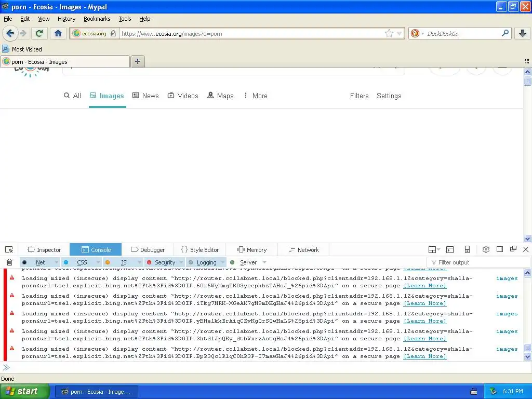Image resolution: width=532 pixels, height=399 pixels.
Task: Expand the Server filter dropdown arrow
Action: [264, 262]
